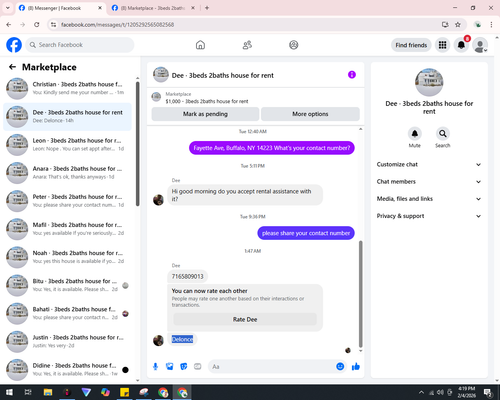Send a thumbs-up like
Viewport: 500px width, 400px height.
[x=356, y=367]
